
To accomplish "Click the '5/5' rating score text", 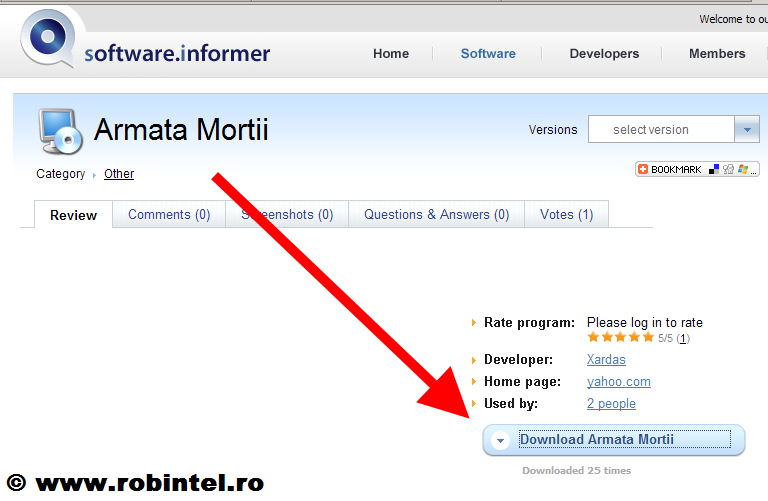I will coord(665,338).
